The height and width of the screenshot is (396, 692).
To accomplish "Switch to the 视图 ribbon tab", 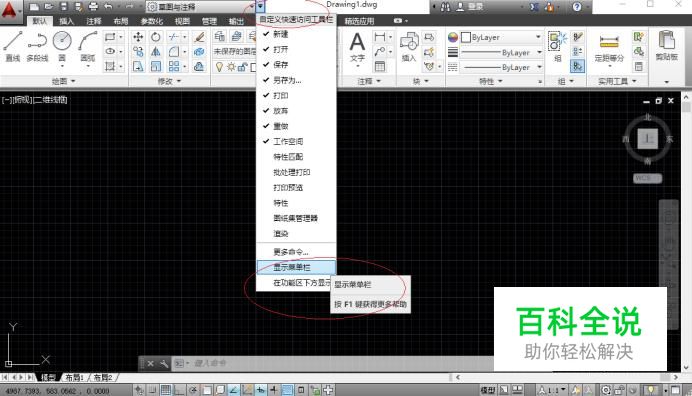I will (182, 21).
